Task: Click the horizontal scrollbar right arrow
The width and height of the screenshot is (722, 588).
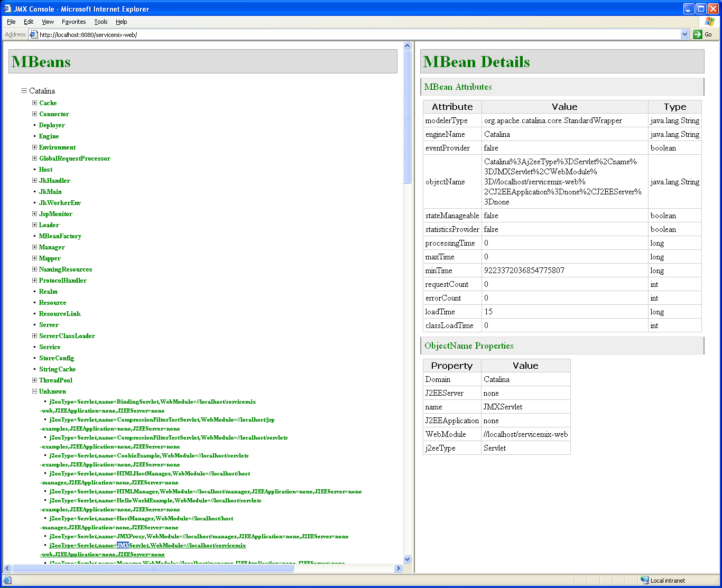Action: [399, 568]
